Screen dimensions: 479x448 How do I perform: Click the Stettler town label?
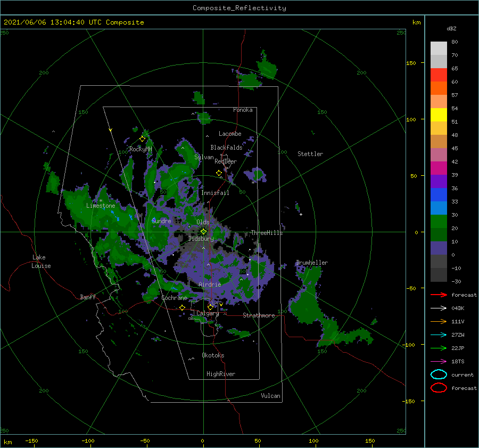[x=310, y=154]
